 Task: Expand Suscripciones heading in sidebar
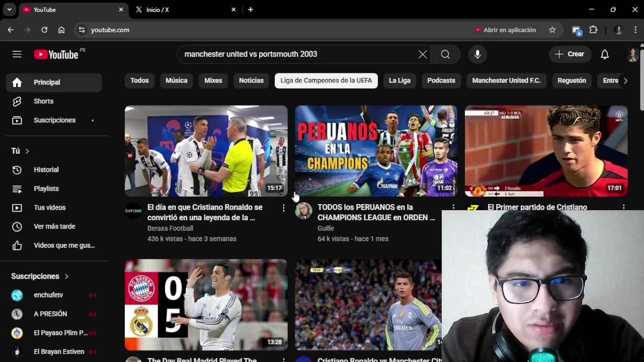pyautogui.click(x=40, y=276)
